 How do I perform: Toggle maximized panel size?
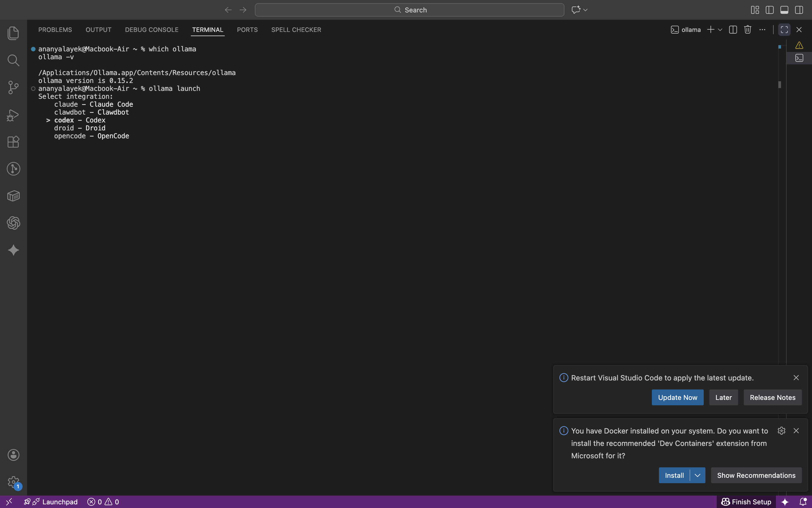coord(784,30)
